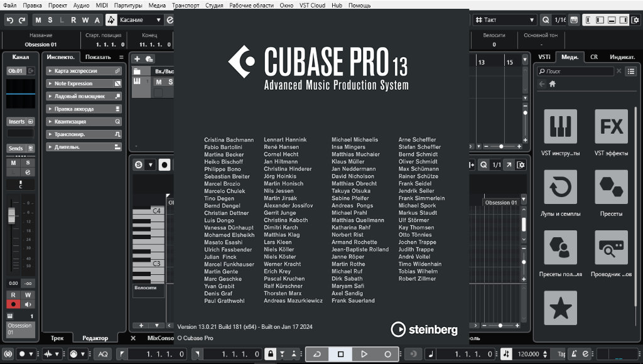Toggle global Read automation R button
643x364 pixels.
click(73, 19)
